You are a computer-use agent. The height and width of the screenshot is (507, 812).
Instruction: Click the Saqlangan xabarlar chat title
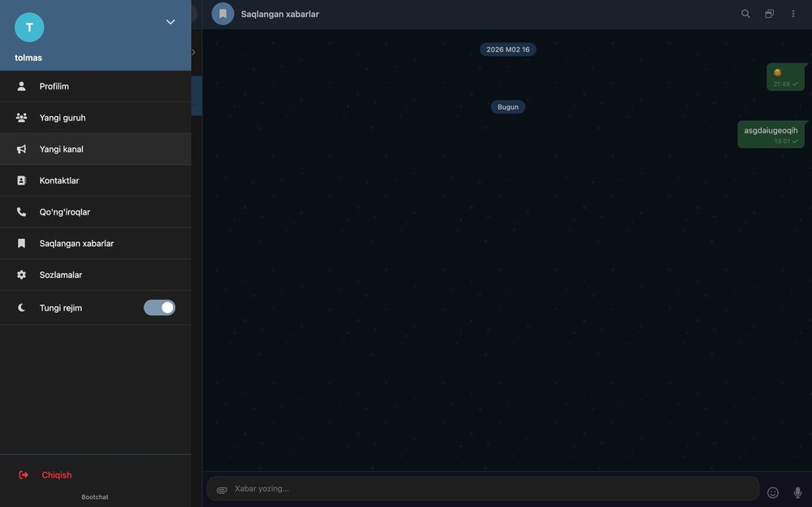point(279,14)
